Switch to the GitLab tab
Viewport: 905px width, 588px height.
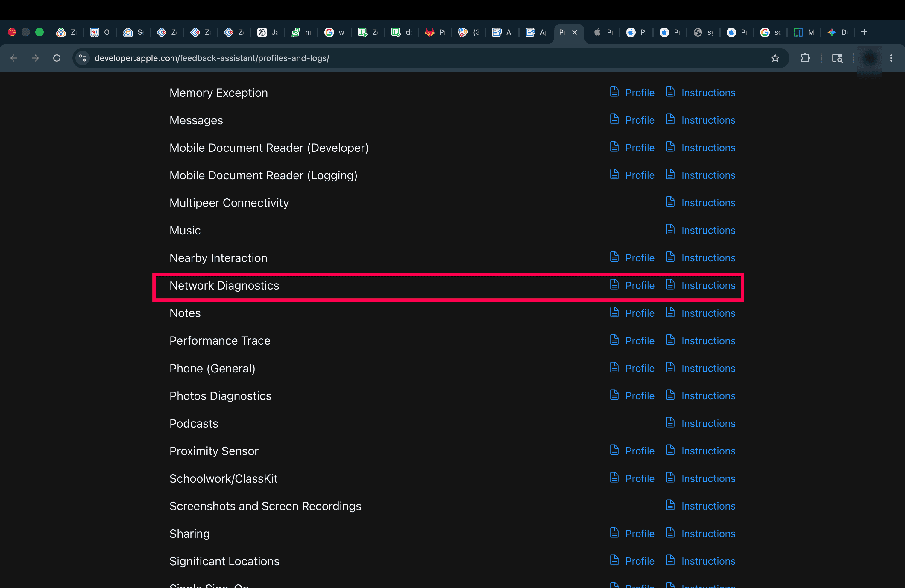[x=435, y=32]
